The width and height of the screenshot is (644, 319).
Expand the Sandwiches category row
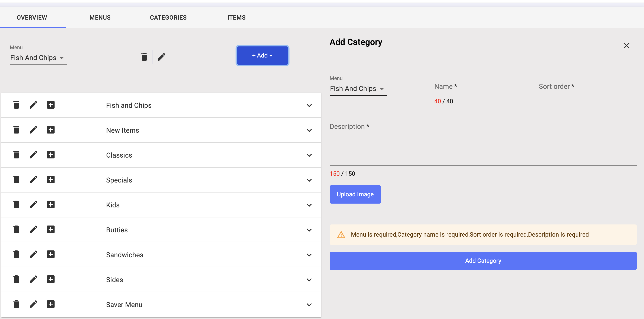pos(309,255)
